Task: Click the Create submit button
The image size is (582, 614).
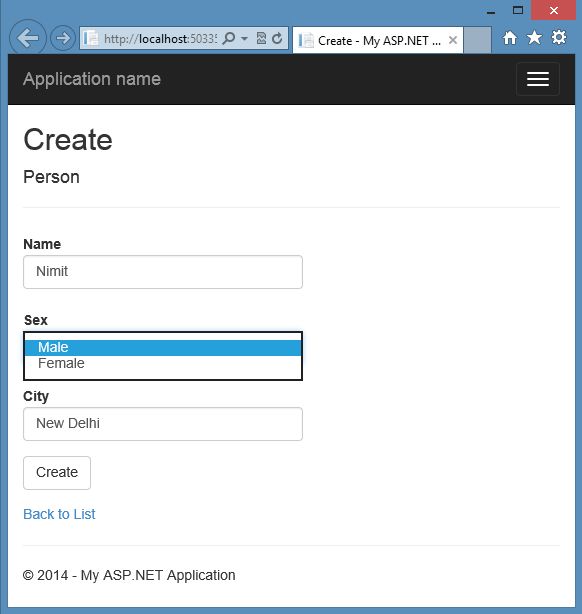Action: click(x=57, y=473)
